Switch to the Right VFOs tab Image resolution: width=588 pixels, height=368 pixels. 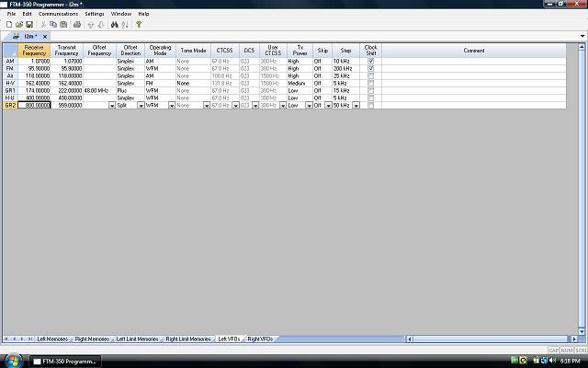(260, 339)
